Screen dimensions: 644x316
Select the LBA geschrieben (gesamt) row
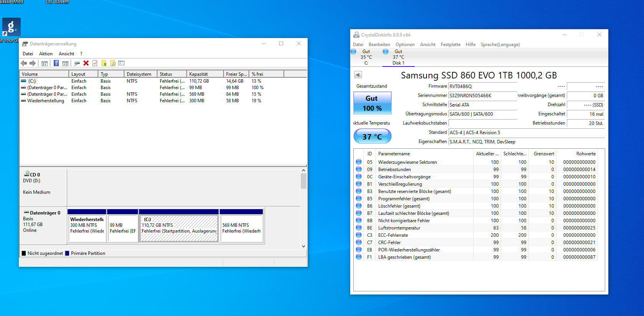click(x=476, y=257)
